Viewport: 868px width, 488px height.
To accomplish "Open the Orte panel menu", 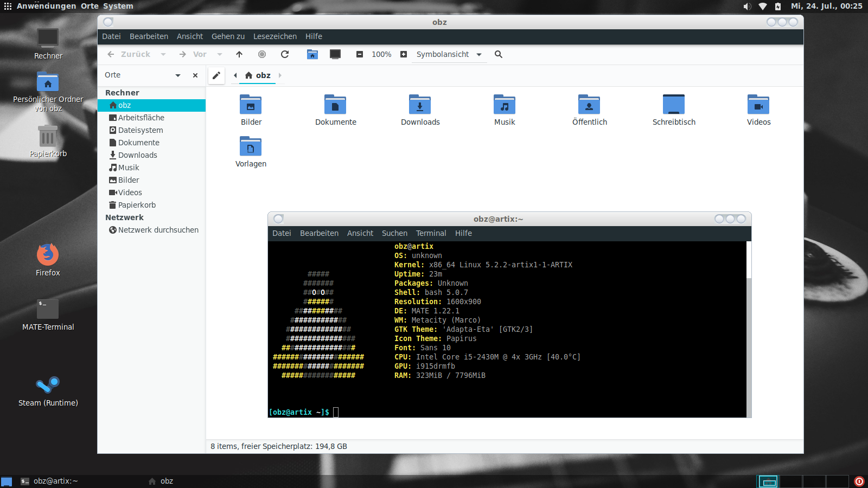I will tap(90, 6).
